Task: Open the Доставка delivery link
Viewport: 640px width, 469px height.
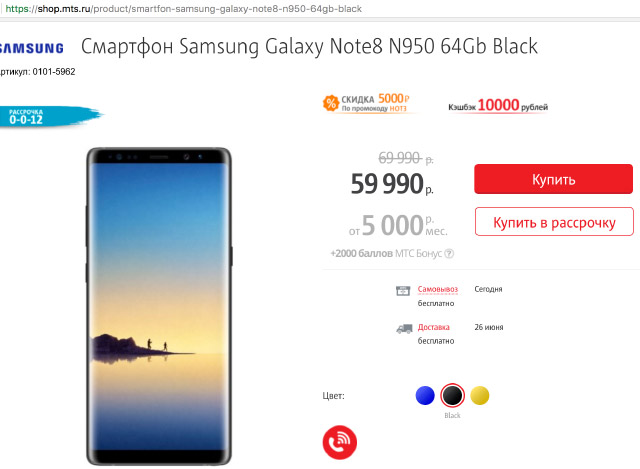Action: point(433,327)
